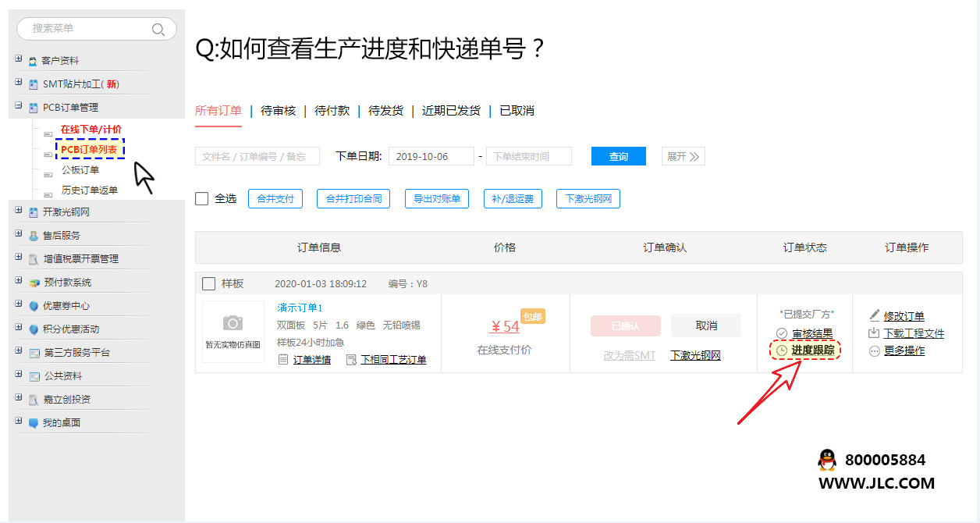Open the 下相同工艺订单 link
Viewport: 980px width, 523px height.
coord(393,360)
